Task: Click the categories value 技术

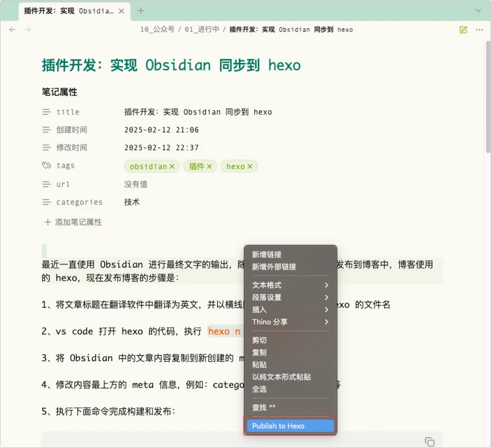Action: click(x=132, y=202)
